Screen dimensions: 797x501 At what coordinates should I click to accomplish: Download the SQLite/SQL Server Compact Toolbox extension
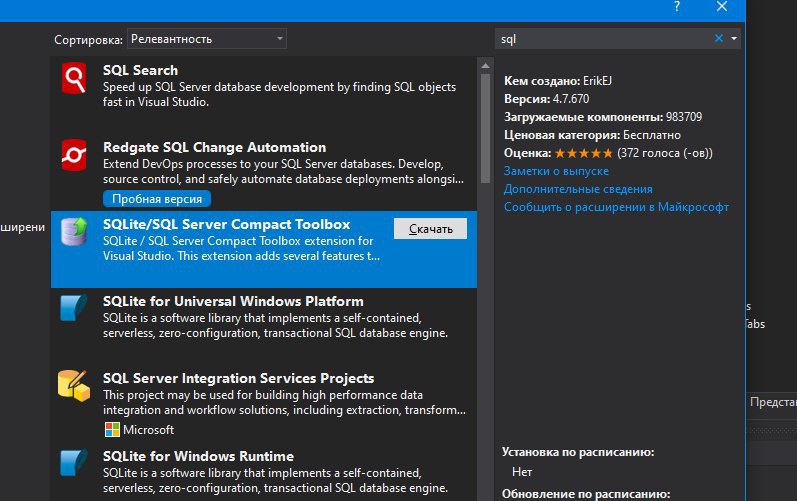point(431,229)
